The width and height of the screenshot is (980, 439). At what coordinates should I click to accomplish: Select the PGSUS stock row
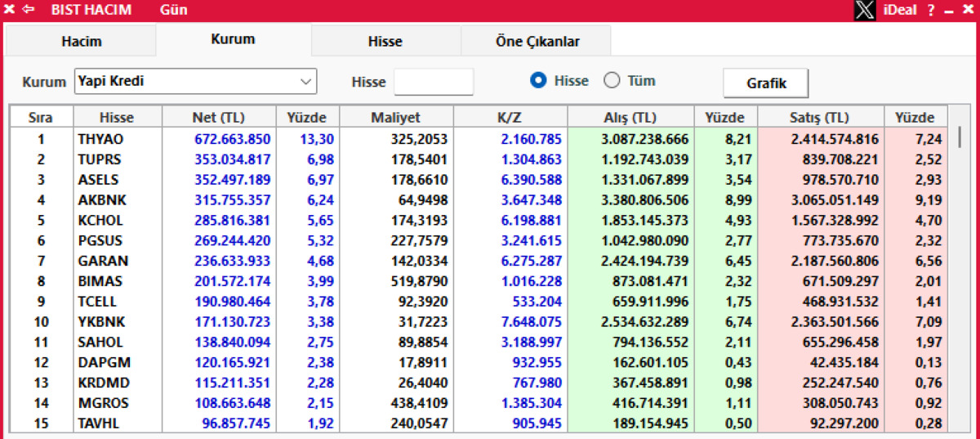pyautogui.click(x=479, y=240)
